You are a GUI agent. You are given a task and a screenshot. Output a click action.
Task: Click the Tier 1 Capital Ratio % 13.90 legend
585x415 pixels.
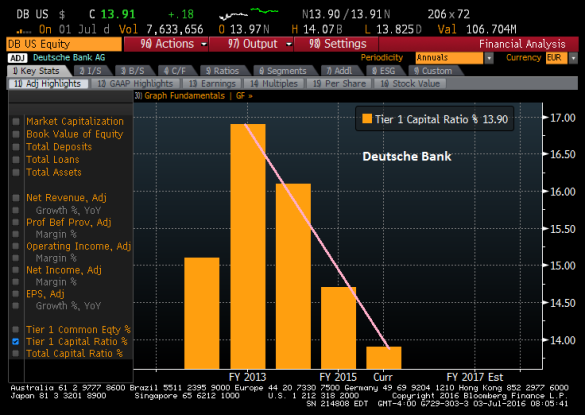pyautogui.click(x=435, y=119)
